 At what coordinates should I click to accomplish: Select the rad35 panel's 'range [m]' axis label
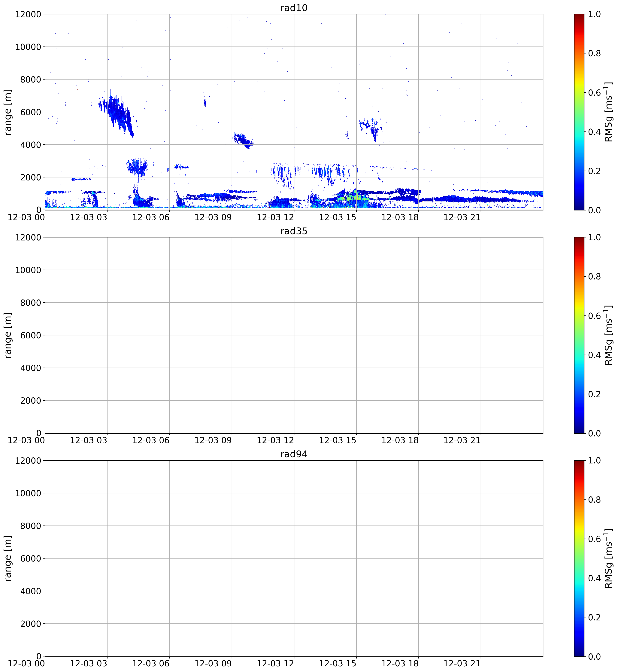tap(8, 335)
